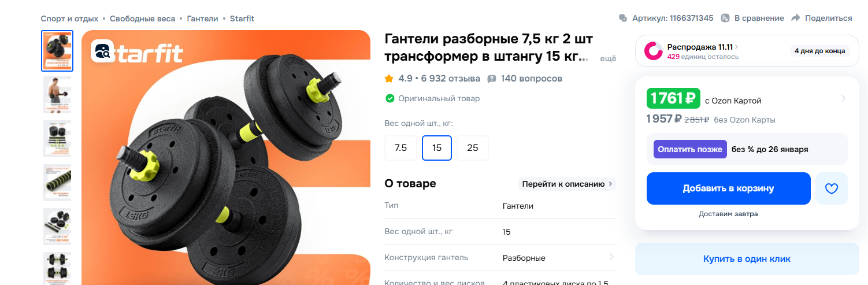Screen dimensions: 868x285
Task: Select the 25 kg weight option
Action: coord(473,148)
